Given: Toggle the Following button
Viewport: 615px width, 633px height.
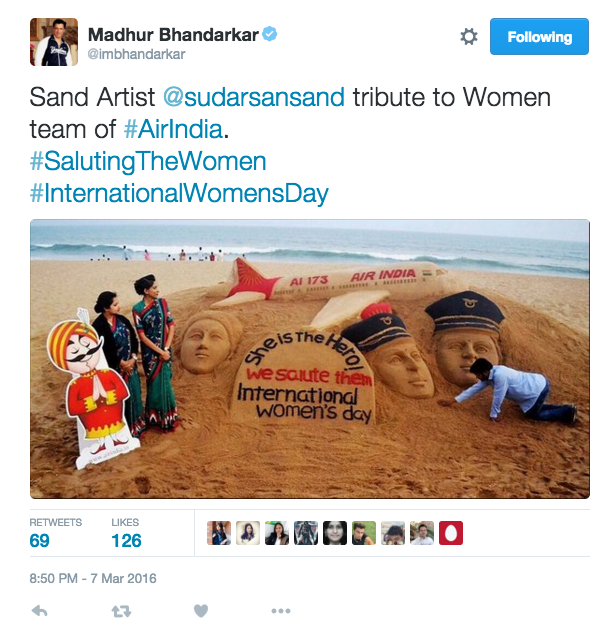Looking at the screenshot, I should (539, 36).
